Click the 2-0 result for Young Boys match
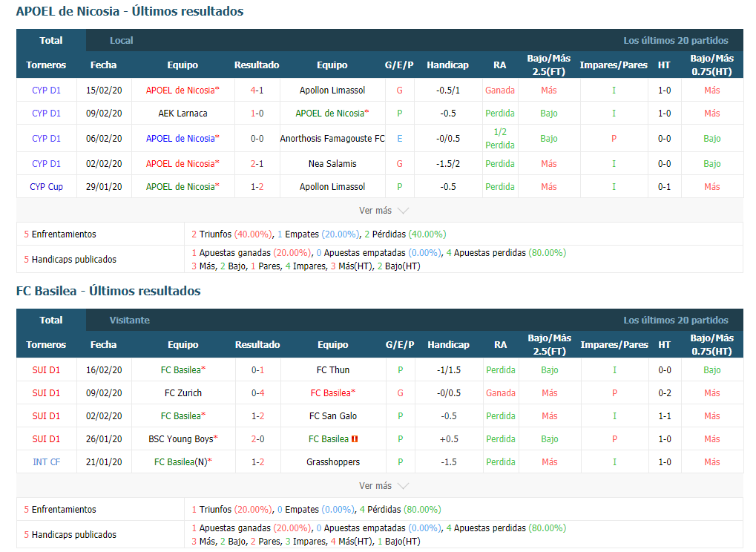Viewport: 756px width, 552px height. (x=258, y=439)
